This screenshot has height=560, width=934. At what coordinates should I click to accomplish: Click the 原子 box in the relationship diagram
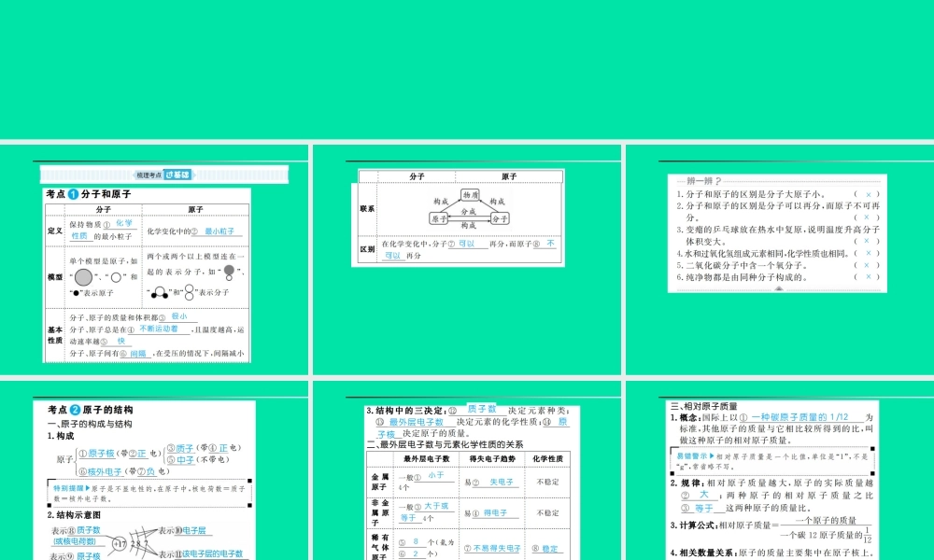click(438, 219)
